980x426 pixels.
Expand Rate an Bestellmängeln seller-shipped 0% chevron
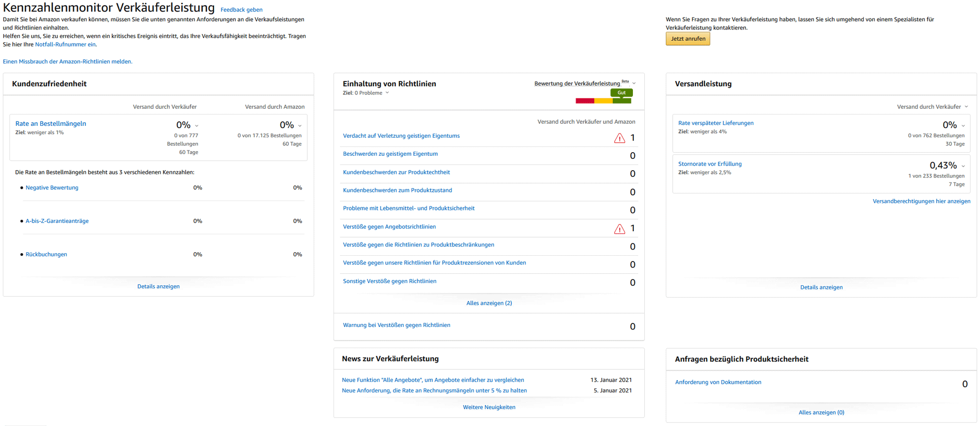point(197,126)
